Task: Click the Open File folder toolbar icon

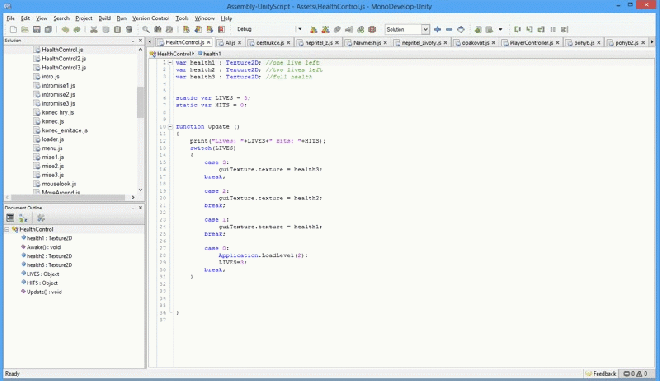Action: (x=25, y=29)
